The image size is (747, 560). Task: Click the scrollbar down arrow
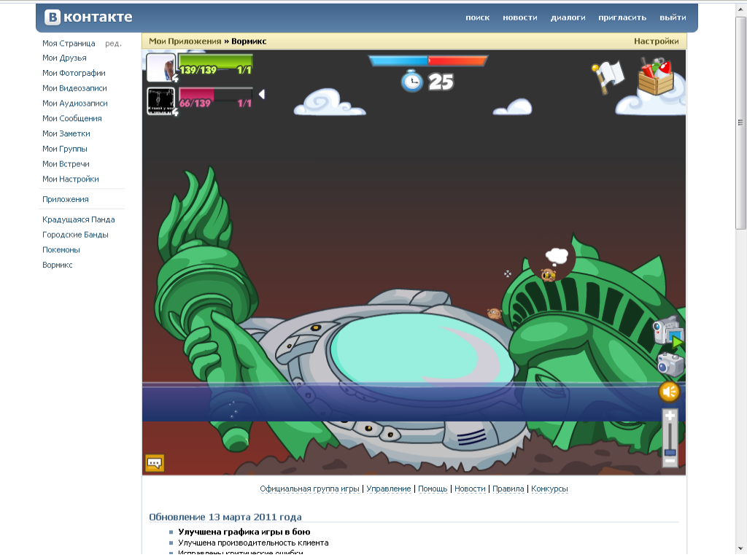click(x=741, y=549)
